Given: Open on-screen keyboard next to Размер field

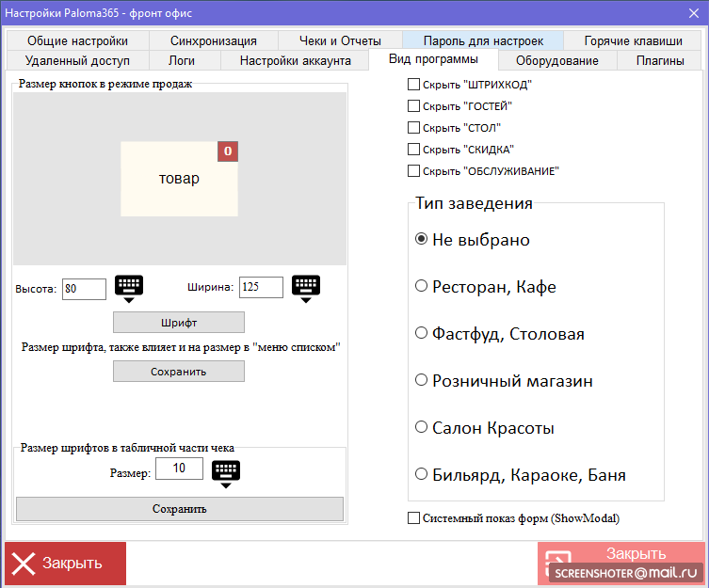Looking at the screenshot, I should pos(226,473).
